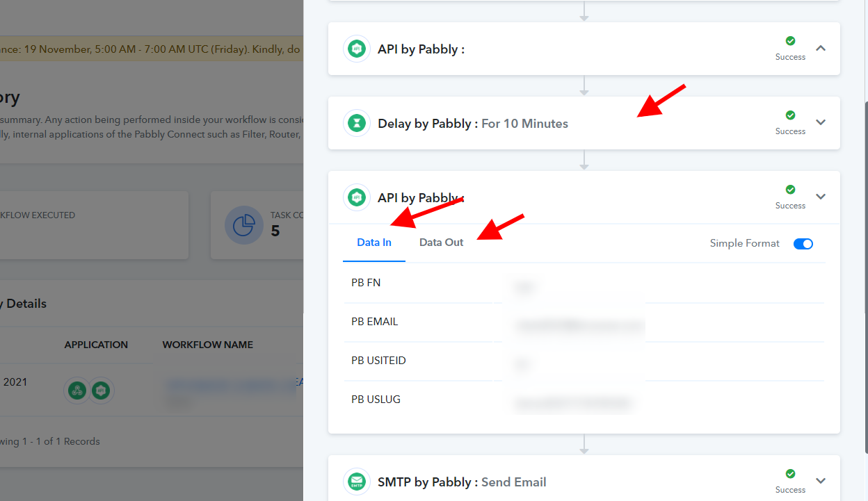
Task: Toggle the Simple Format switch
Action: point(803,243)
